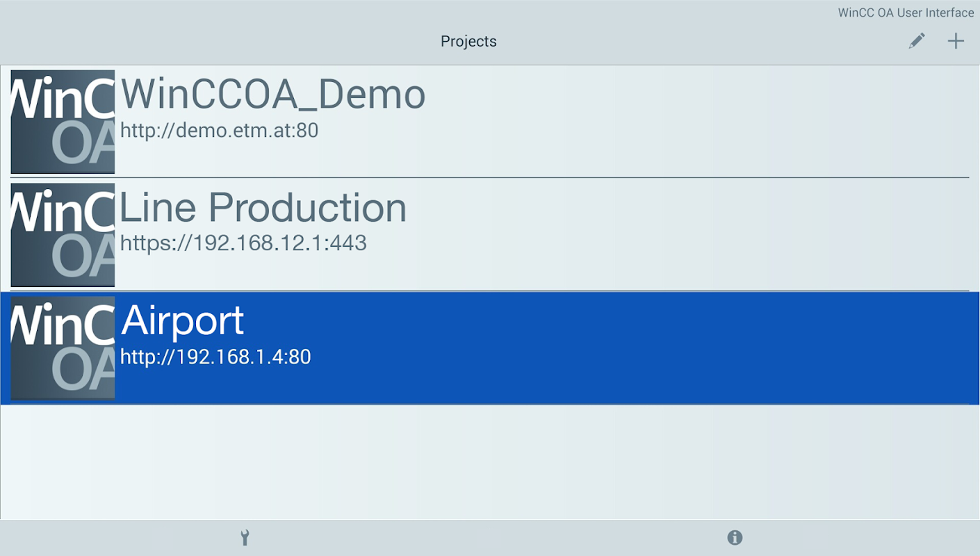
Task: Click the Projects header title
Action: 468,41
